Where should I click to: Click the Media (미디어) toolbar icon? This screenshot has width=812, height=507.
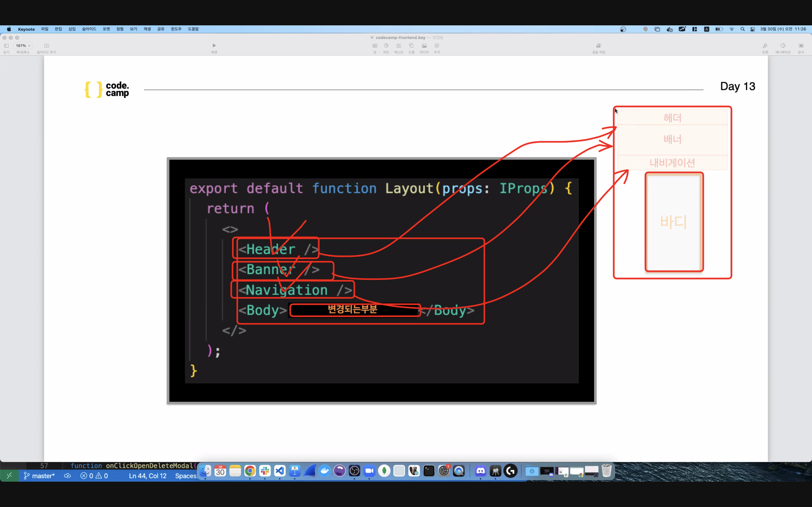[x=424, y=46]
